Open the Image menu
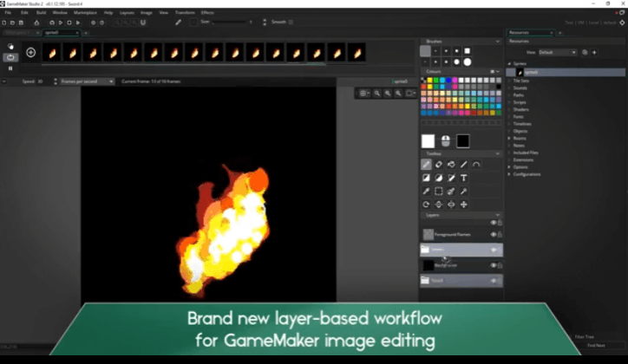 147,13
